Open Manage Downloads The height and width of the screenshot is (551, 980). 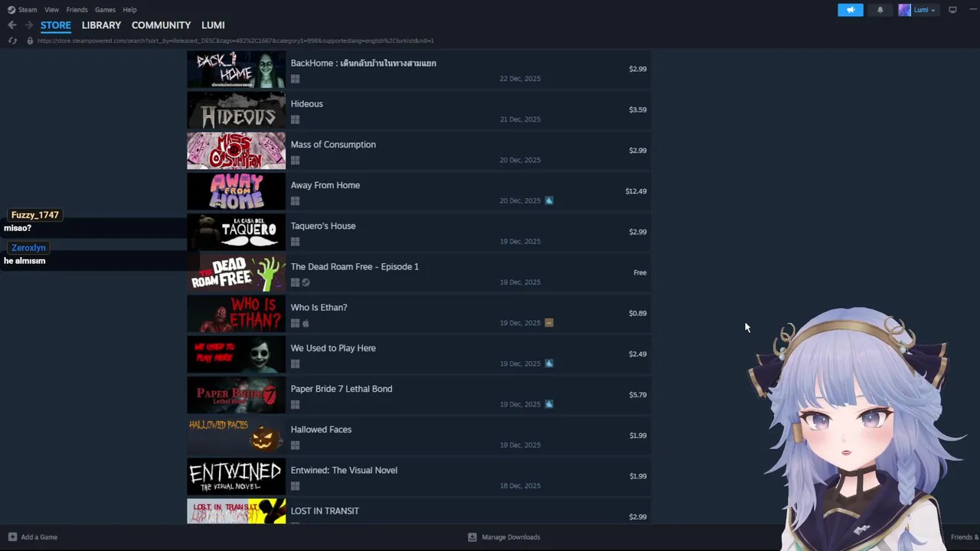pyautogui.click(x=504, y=537)
